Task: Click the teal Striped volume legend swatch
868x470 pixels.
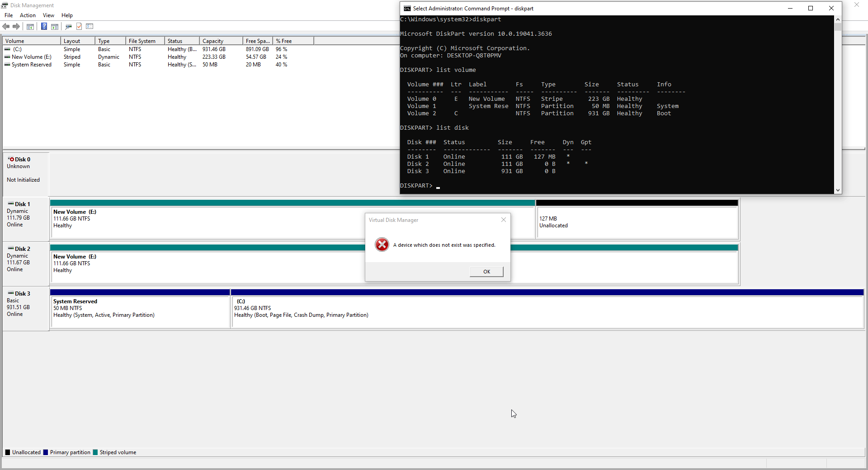Action: (x=95, y=452)
